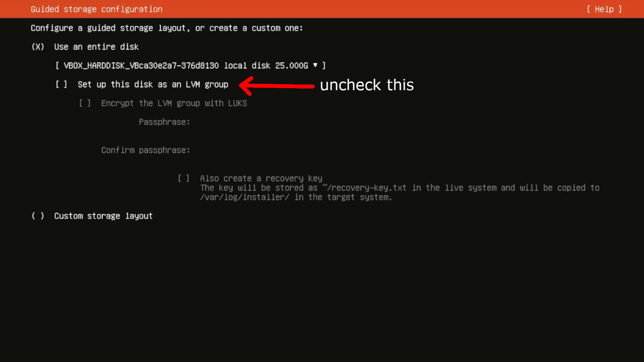Open the Help menu in header
This screenshot has height=362, width=644.
pyautogui.click(x=604, y=9)
